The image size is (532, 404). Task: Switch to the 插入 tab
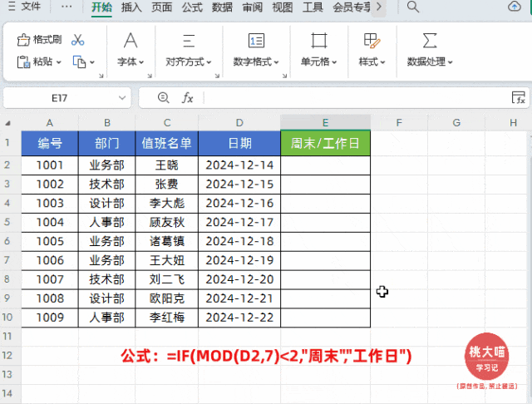(x=131, y=7)
